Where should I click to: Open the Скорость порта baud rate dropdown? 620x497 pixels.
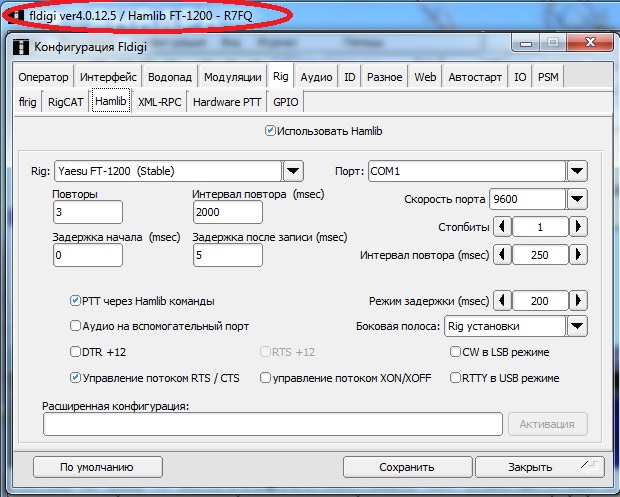pos(577,199)
